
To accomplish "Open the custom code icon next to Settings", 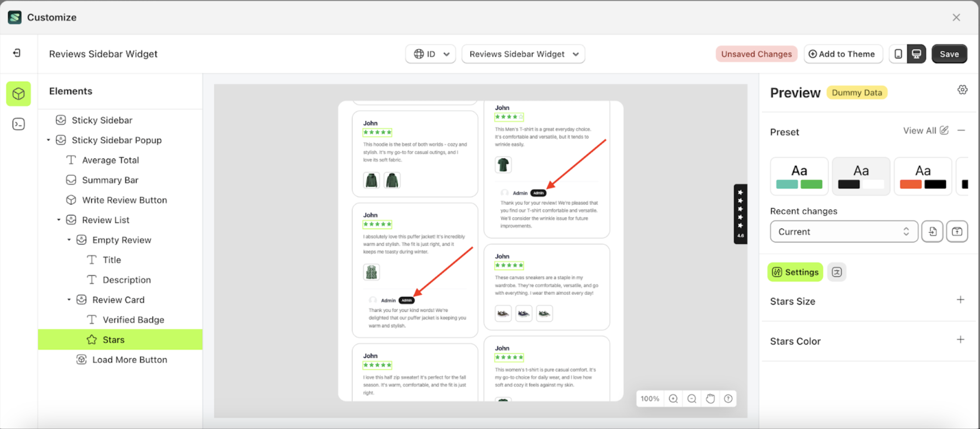I will coord(837,272).
